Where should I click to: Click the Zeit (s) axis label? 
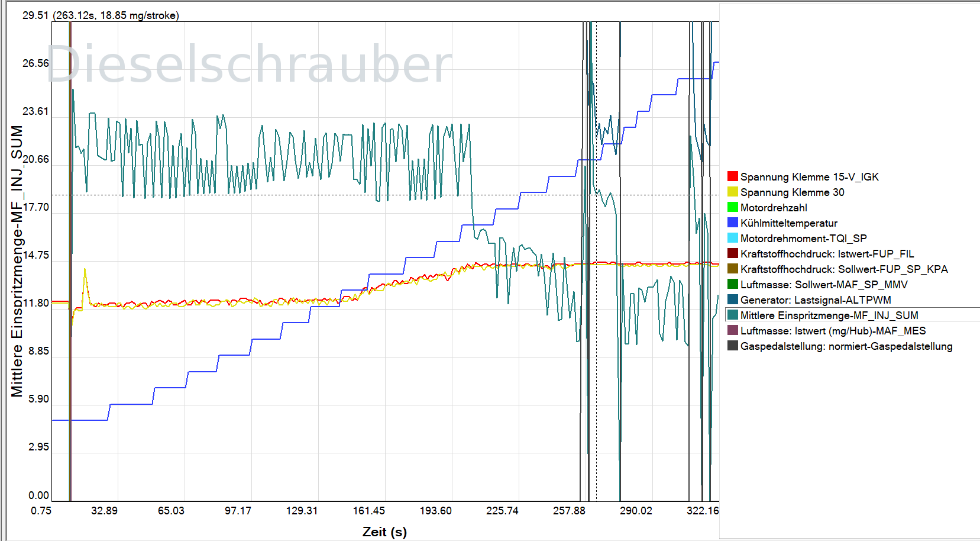pyautogui.click(x=384, y=532)
